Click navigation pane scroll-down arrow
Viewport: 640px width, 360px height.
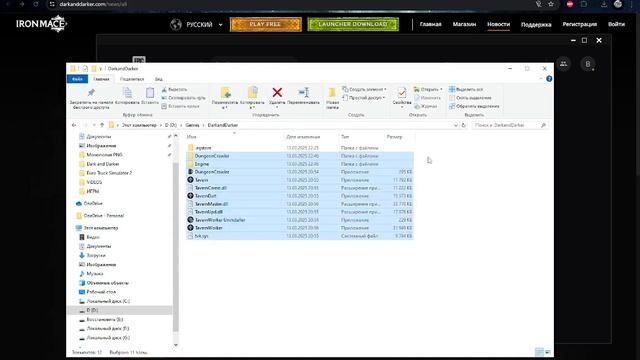click(x=176, y=345)
